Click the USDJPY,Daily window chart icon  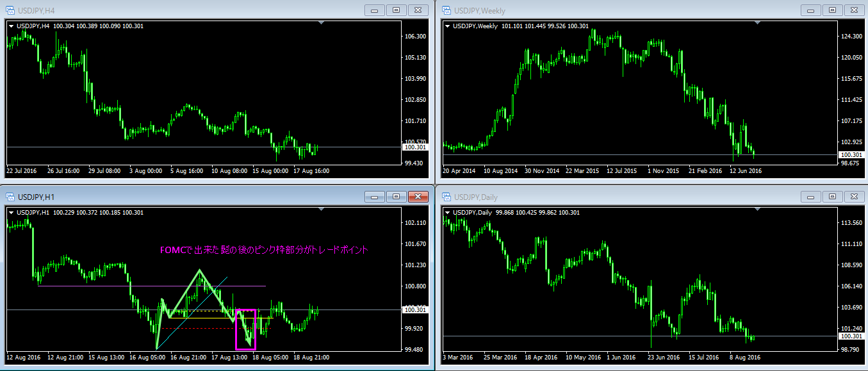(445, 197)
